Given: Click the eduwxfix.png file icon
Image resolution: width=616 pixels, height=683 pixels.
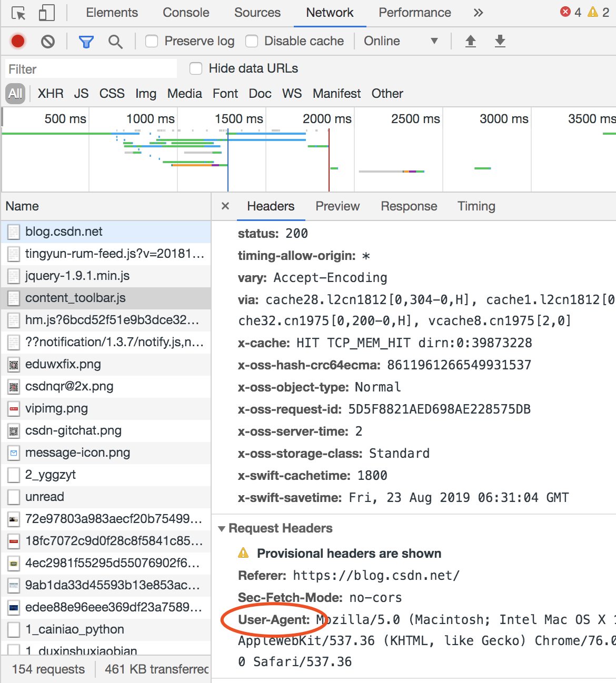Looking at the screenshot, I should tap(14, 365).
